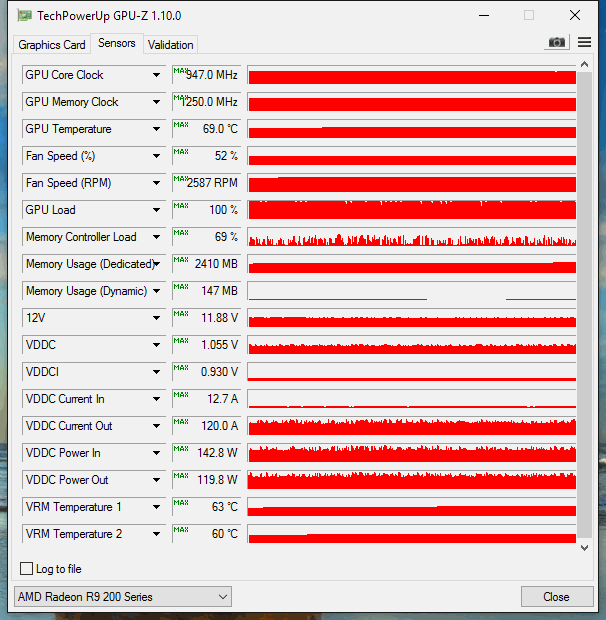Go to the Validation tab
Image resolution: width=606 pixels, height=620 pixels.
tap(170, 45)
